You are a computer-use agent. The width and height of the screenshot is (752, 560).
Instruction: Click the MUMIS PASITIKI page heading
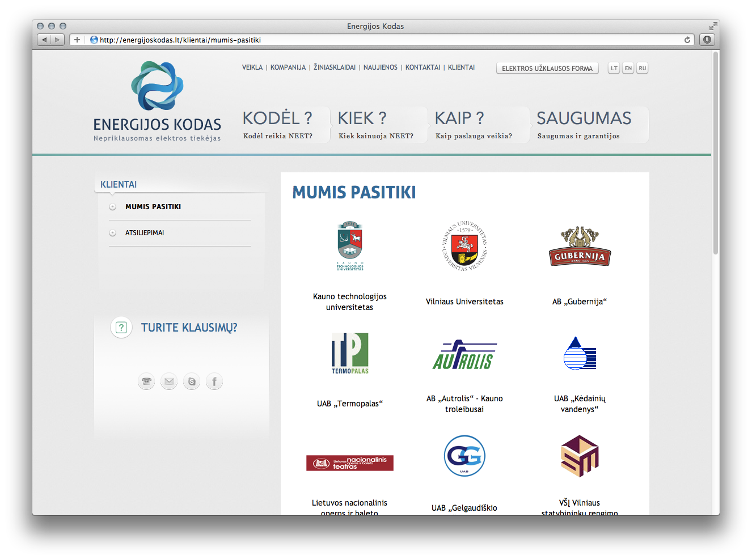pyautogui.click(x=354, y=192)
